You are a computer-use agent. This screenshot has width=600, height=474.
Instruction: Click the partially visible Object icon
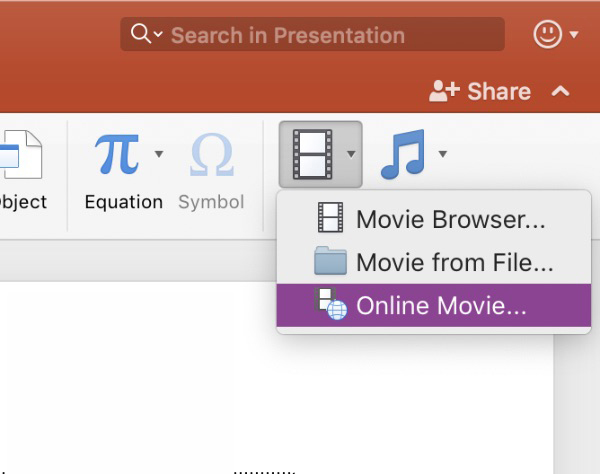click(18, 155)
